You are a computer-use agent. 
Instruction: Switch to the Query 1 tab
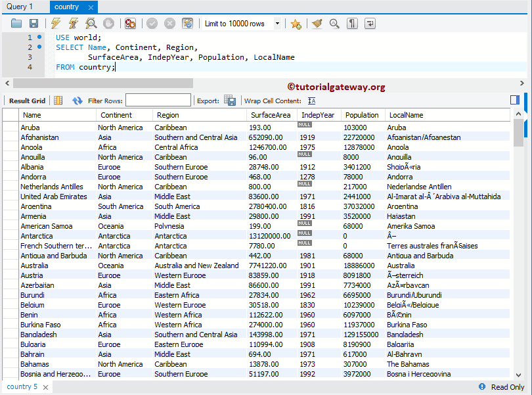[20, 7]
